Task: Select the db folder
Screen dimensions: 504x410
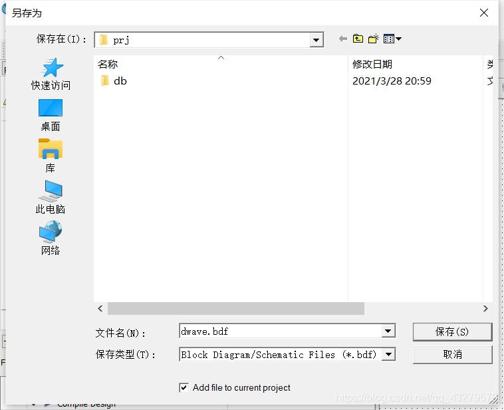Action: click(x=114, y=81)
